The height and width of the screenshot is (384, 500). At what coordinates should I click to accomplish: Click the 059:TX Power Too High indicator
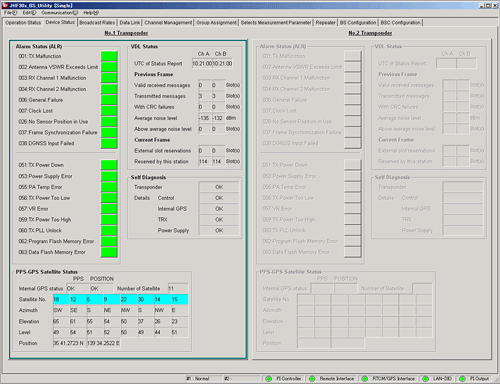point(109,219)
